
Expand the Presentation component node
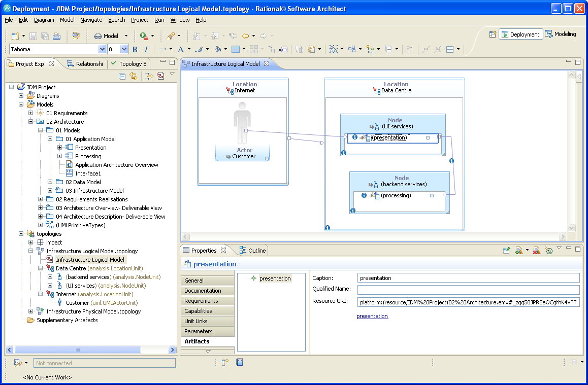pyautogui.click(x=59, y=147)
